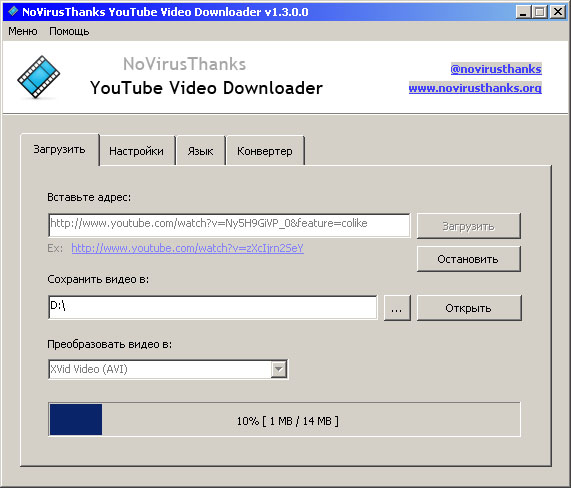This screenshot has height=488, width=571.
Task: Open the Меню menu
Action: pos(23,31)
